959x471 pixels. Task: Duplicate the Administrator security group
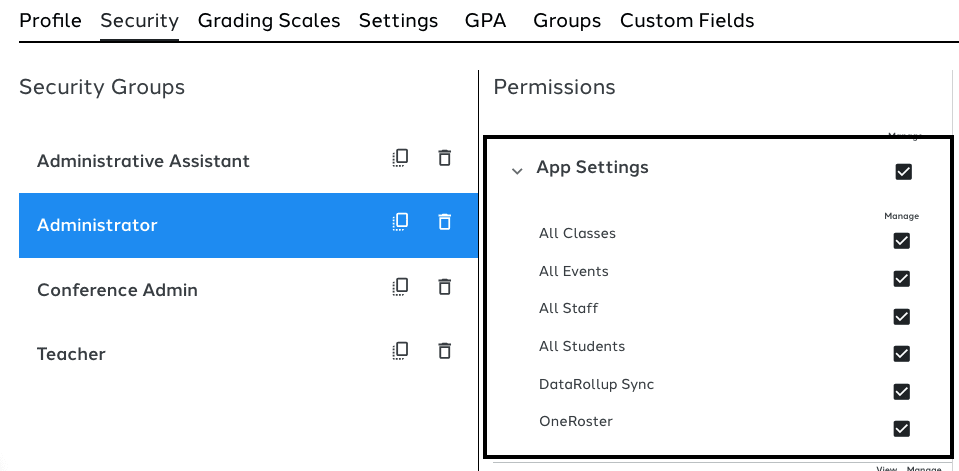(x=400, y=222)
